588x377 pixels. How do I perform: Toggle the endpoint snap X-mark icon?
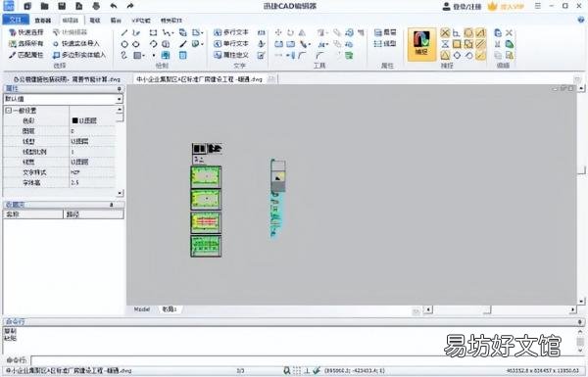(x=445, y=33)
